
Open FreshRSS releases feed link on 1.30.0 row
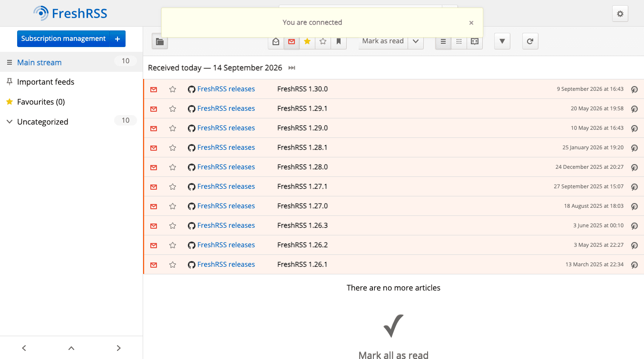click(222, 89)
